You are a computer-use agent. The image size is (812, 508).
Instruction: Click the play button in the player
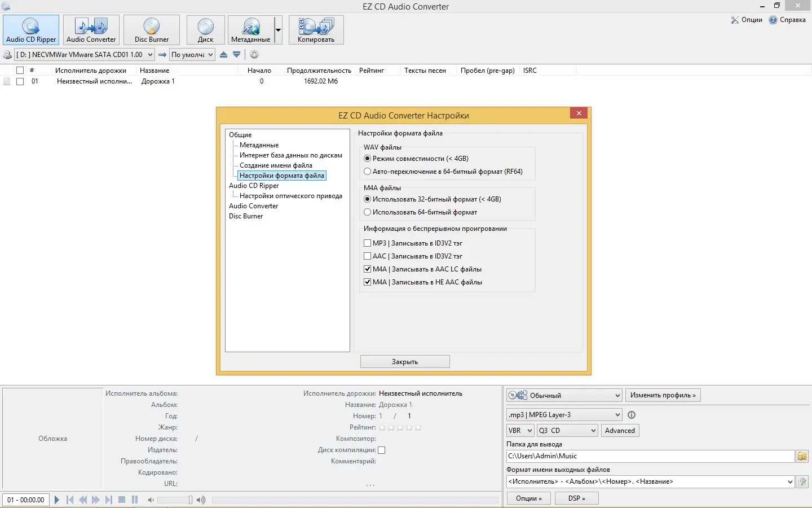(56, 500)
